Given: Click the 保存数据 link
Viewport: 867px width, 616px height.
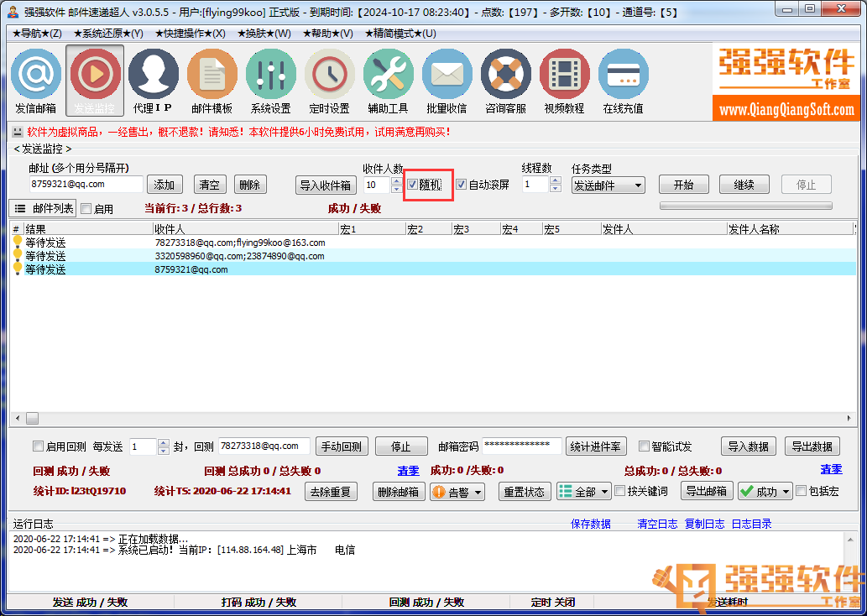Looking at the screenshot, I should [591, 524].
